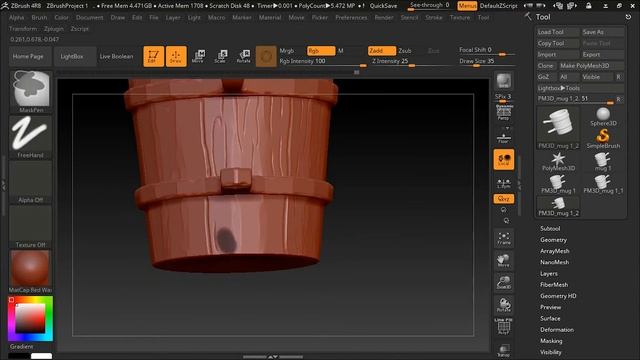The image size is (640, 360).
Task: Select the Sphere3D tool
Action: [603, 116]
